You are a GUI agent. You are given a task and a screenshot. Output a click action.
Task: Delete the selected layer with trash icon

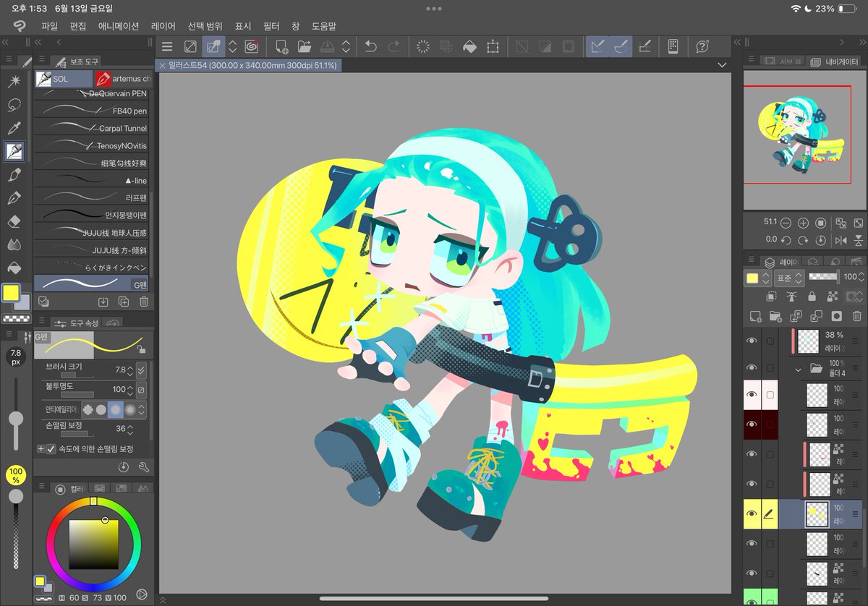click(x=857, y=316)
